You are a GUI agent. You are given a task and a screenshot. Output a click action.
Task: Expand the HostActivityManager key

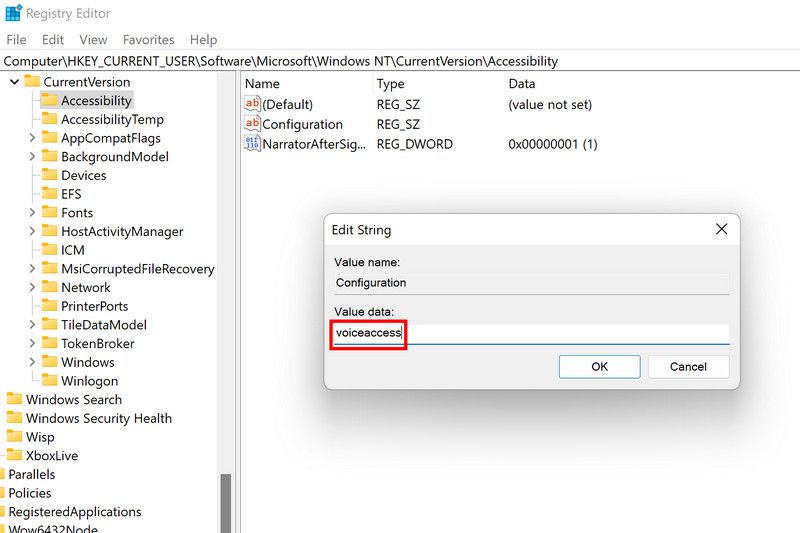[x=32, y=231]
